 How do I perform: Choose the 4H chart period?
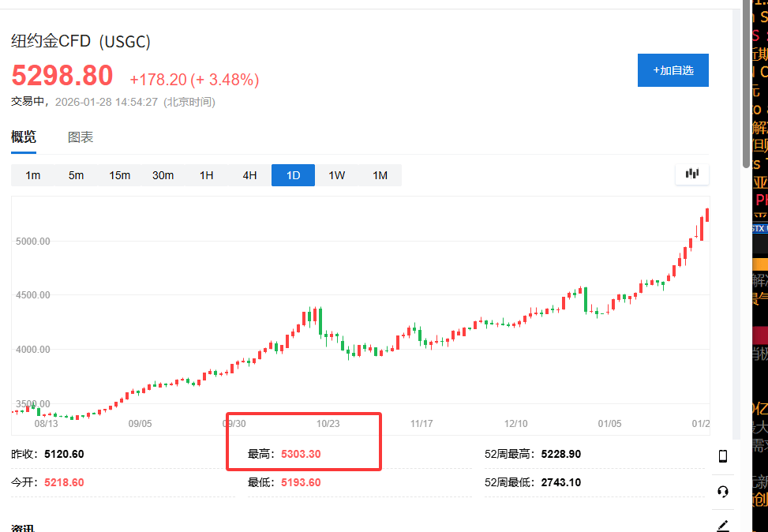[x=249, y=175]
